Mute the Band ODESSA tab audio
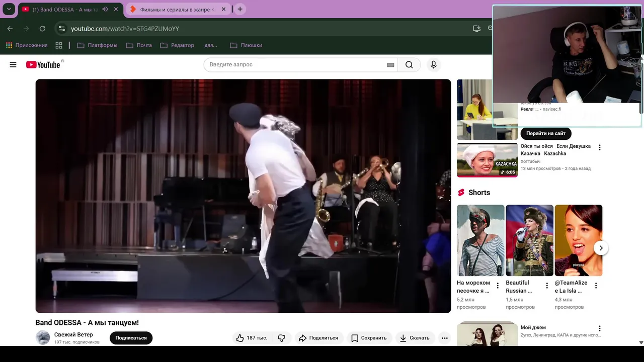Image resolution: width=644 pixels, height=362 pixels. click(x=105, y=9)
